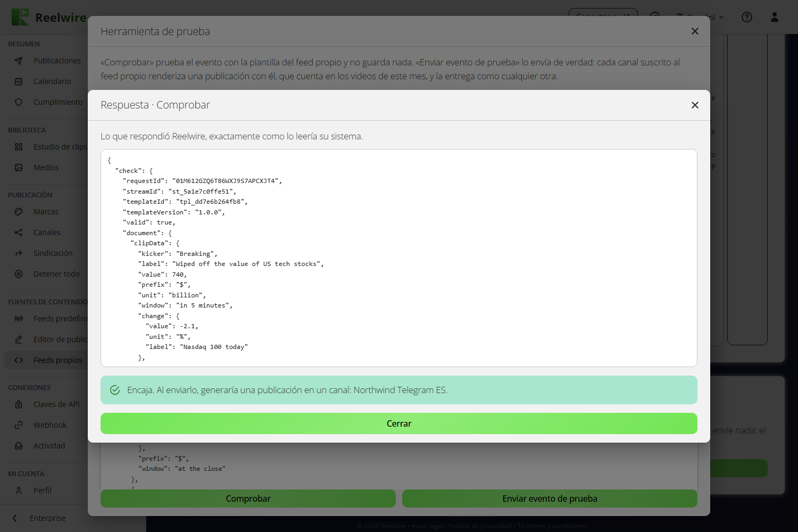Click the "window": "at the close" line

(x=182, y=469)
